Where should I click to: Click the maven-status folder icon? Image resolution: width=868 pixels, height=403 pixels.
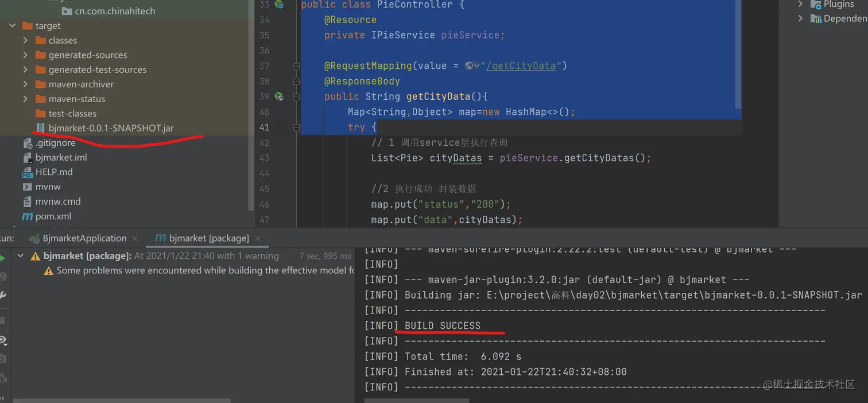point(40,99)
